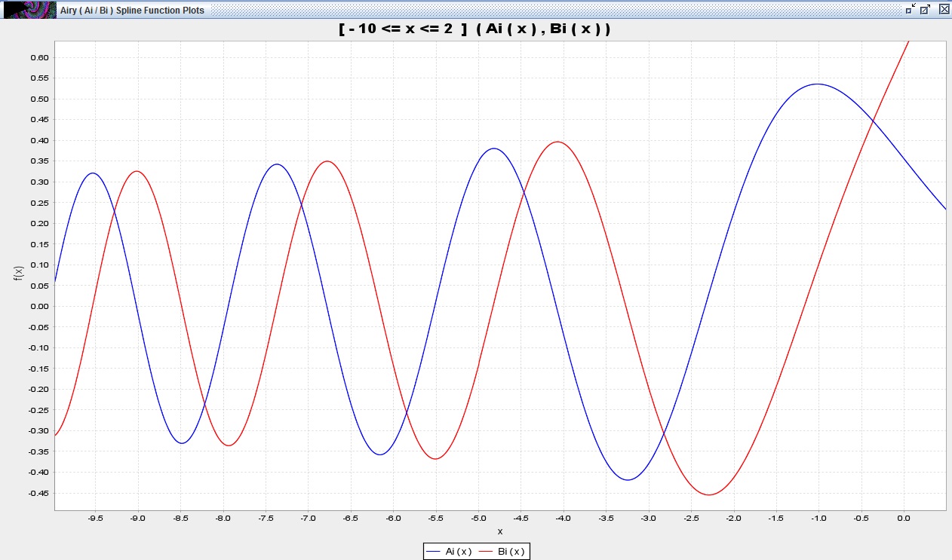Viewport: 952px width, 560px height.
Task: Click y-axis tick label 0.50
Action: click(40, 99)
